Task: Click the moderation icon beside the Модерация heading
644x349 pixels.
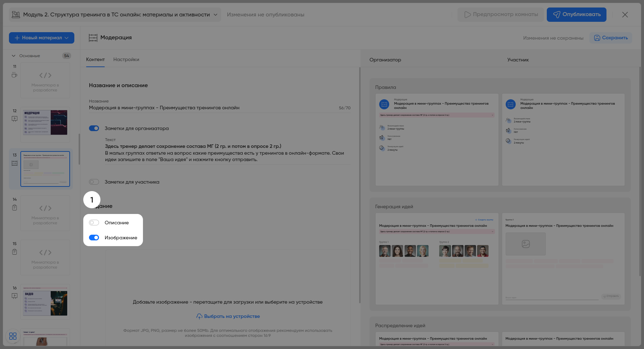Action: [93, 38]
